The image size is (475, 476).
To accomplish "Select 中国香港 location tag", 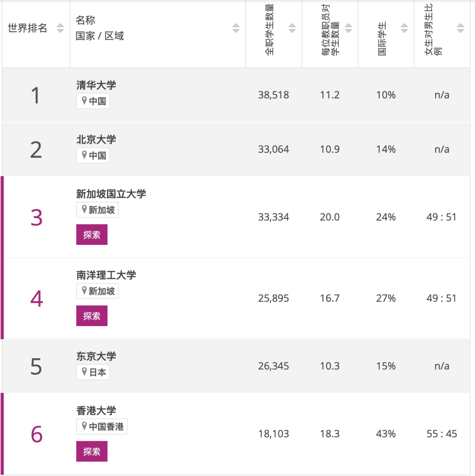I will pyautogui.click(x=102, y=426).
